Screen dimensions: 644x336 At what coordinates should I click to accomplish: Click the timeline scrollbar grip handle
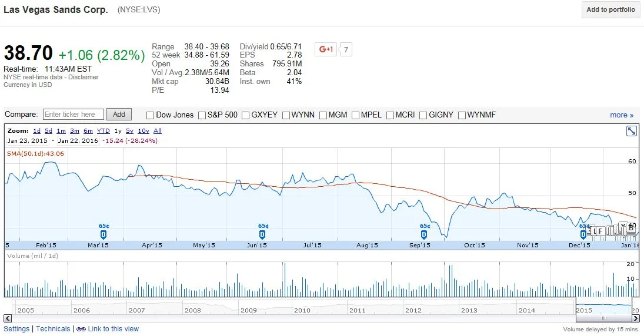tap(604, 318)
